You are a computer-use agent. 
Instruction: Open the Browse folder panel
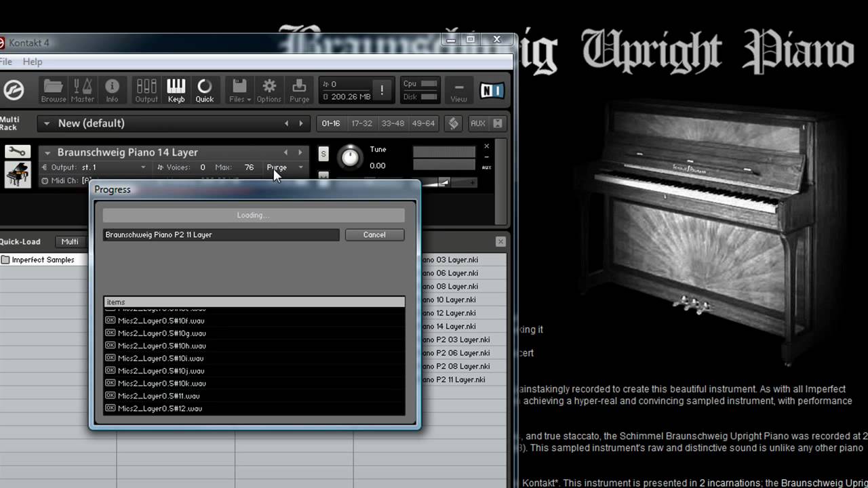(54, 90)
